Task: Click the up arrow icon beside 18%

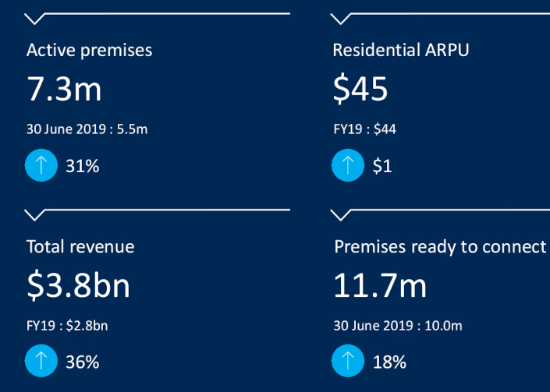Action: click(347, 362)
